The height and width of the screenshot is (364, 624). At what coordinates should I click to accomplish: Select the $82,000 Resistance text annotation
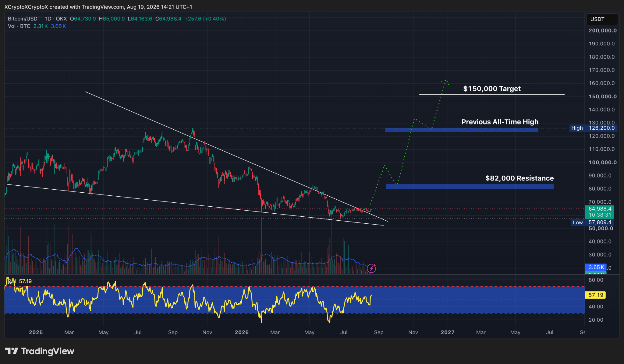pos(519,178)
